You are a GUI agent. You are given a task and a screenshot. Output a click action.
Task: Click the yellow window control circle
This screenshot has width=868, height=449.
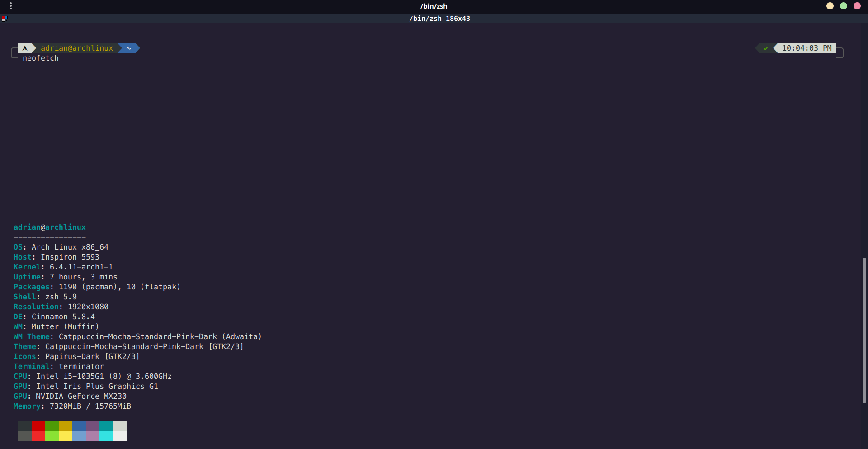tap(830, 6)
